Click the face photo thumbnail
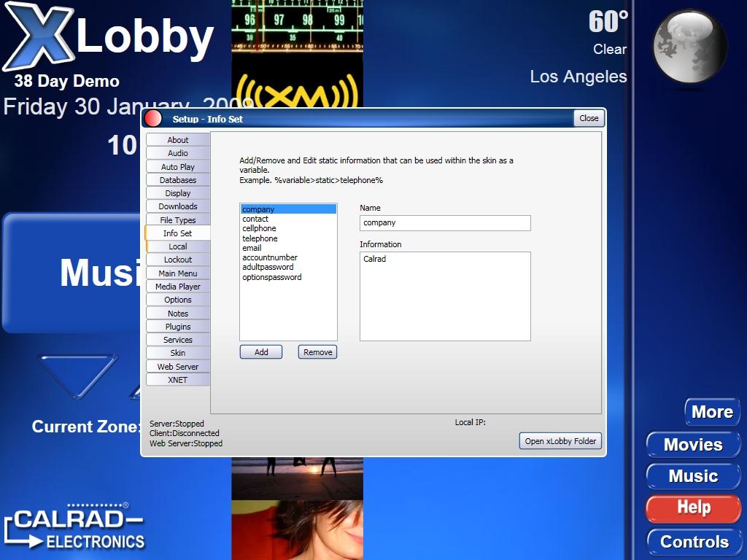747x560 pixels. (298, 530)
